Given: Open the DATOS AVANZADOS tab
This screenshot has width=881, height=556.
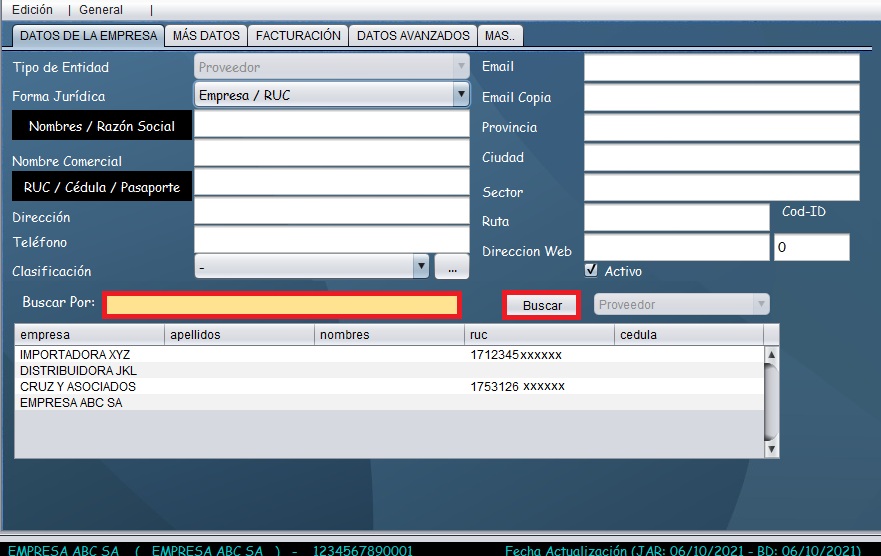Looking at the screenshot, I should (413, 35).
